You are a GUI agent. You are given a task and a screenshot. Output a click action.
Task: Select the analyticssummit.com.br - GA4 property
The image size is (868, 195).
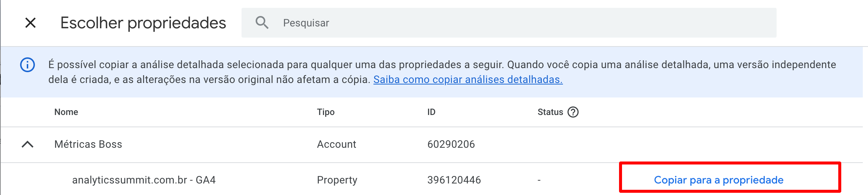point(144,180)
